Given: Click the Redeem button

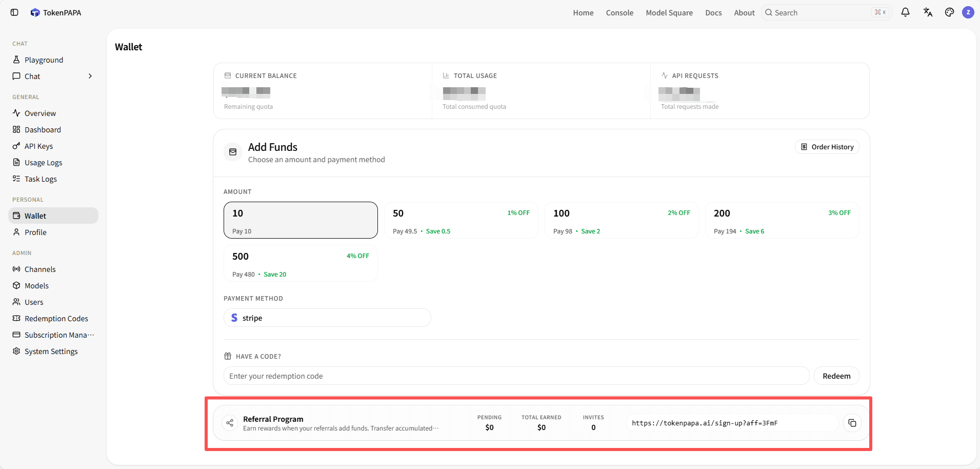Looking at the screenshot, I should point(836,376).
